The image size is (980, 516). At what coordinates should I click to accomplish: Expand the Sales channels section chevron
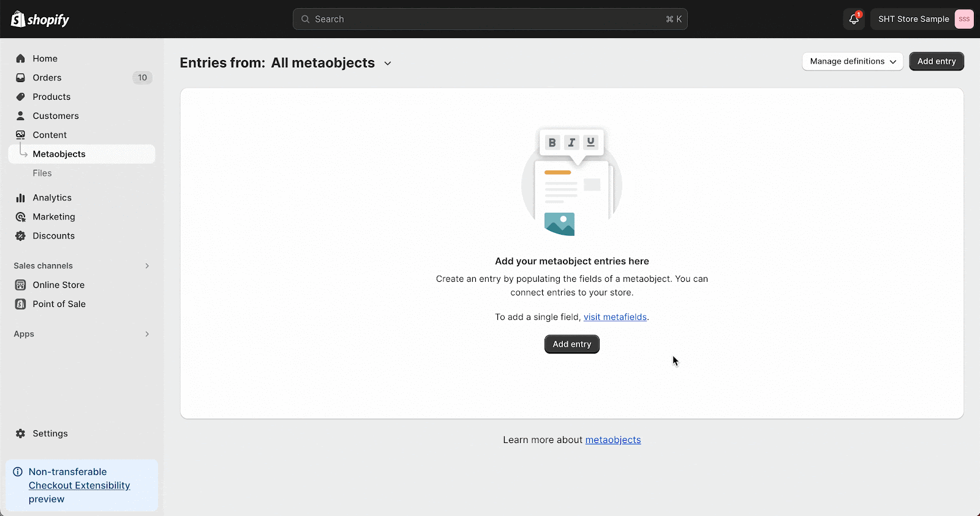147,266
